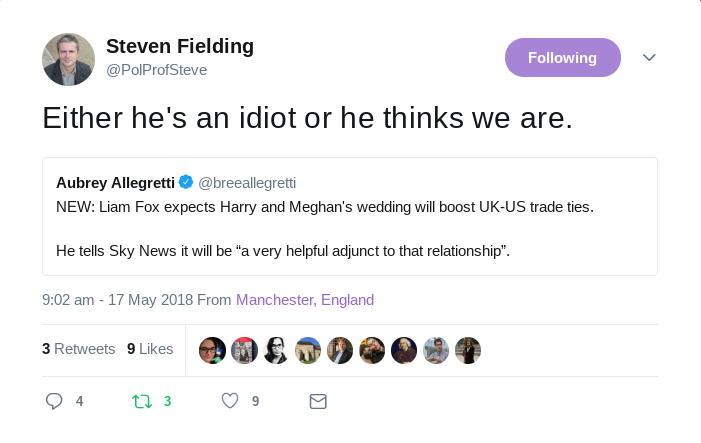Click Aubrey Allegretti's verified badge
This screenshot has width=701, height=443.
(186, 182)
